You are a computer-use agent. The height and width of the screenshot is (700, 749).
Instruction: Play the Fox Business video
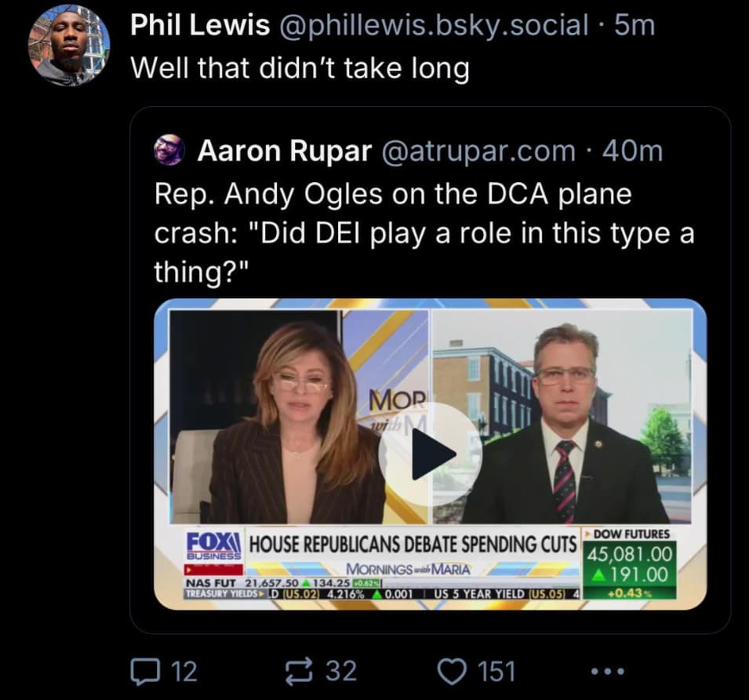(431, 454)
